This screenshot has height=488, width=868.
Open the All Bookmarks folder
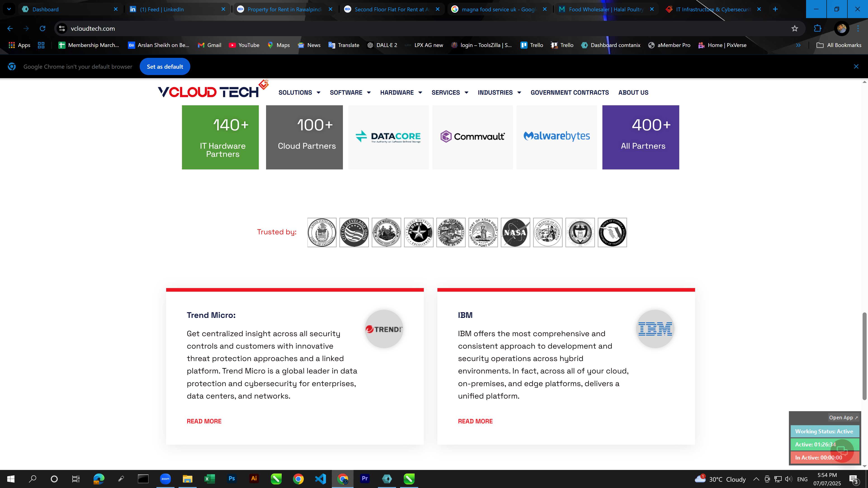839,45
